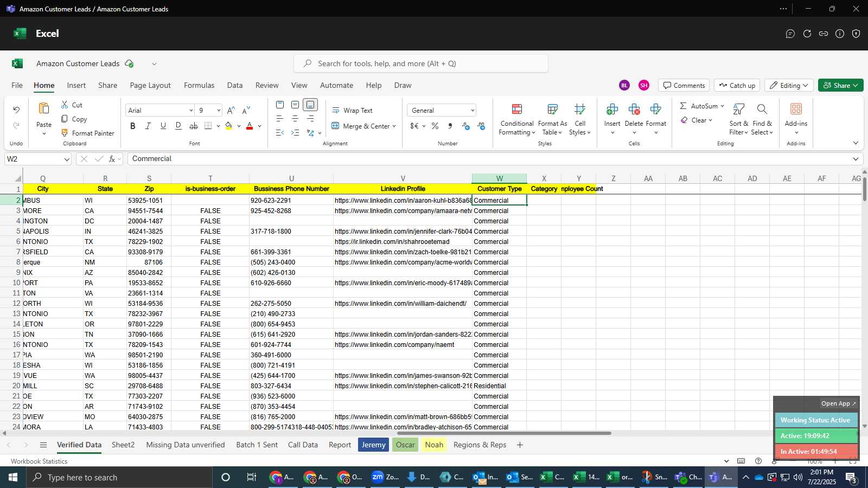Click the Comments button
The height and width of the screenshot is (488, 868).
point(684,85)
